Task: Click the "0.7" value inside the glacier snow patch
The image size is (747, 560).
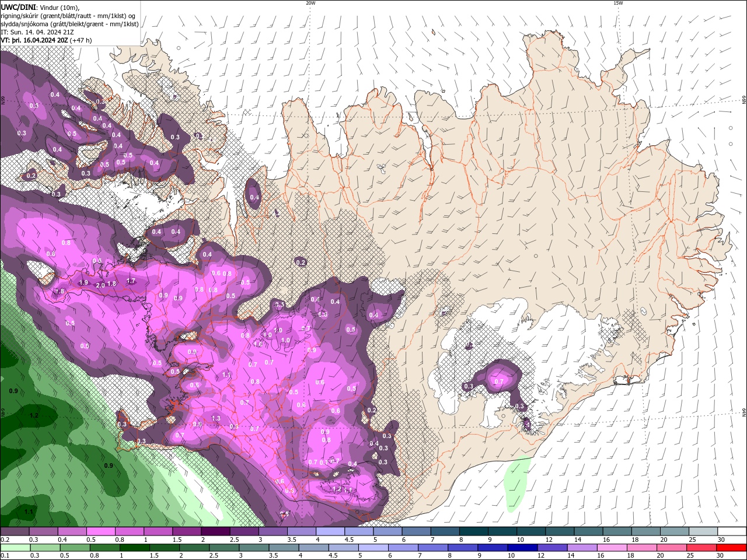Action: [498, 382]
